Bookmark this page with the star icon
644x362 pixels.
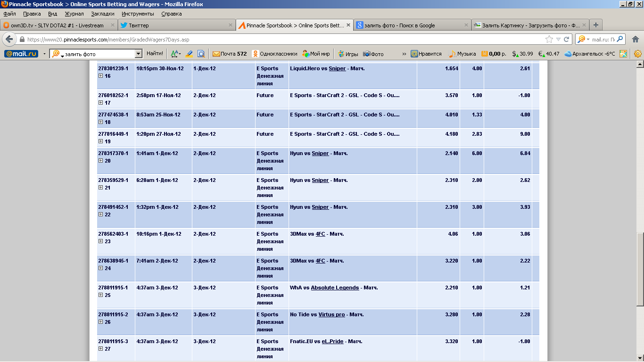point(549,40)
